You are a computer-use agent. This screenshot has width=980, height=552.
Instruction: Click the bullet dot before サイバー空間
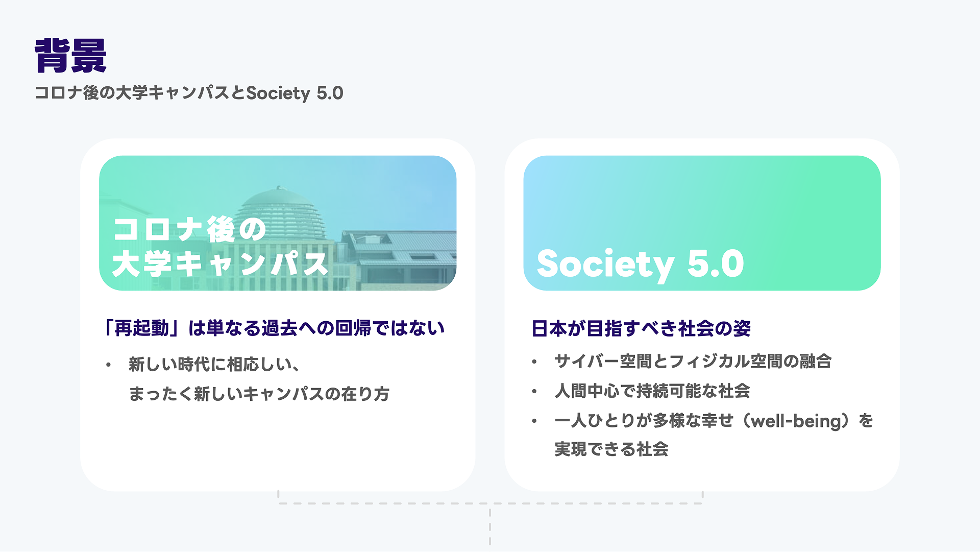tap(534, 362)
